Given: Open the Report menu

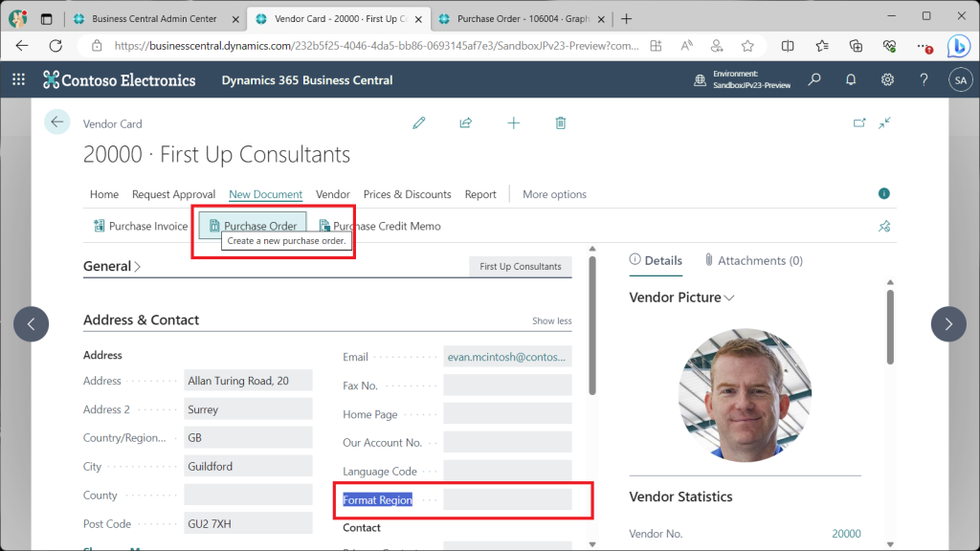Looking at the screenshot, I should tap(480, 194).
